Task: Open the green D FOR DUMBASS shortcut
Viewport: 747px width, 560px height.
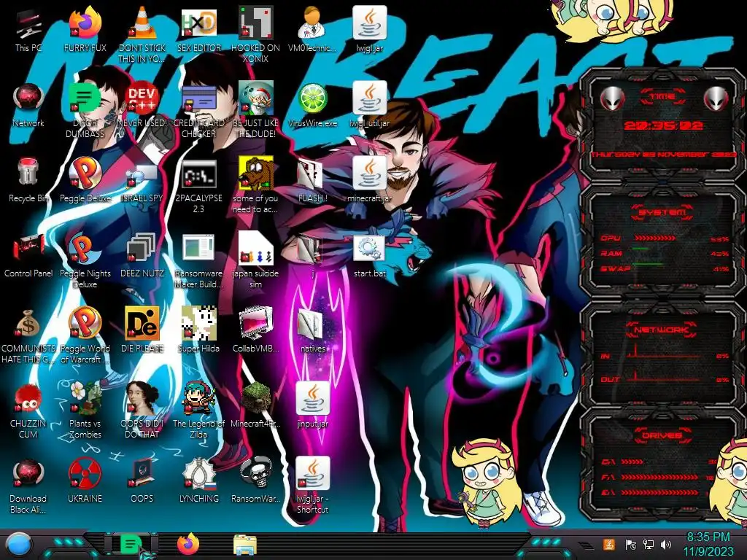Action: point(85,110)
